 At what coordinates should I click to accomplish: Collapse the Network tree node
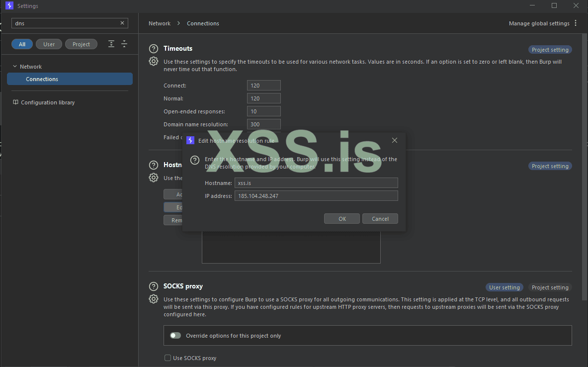tap(15, 67)
